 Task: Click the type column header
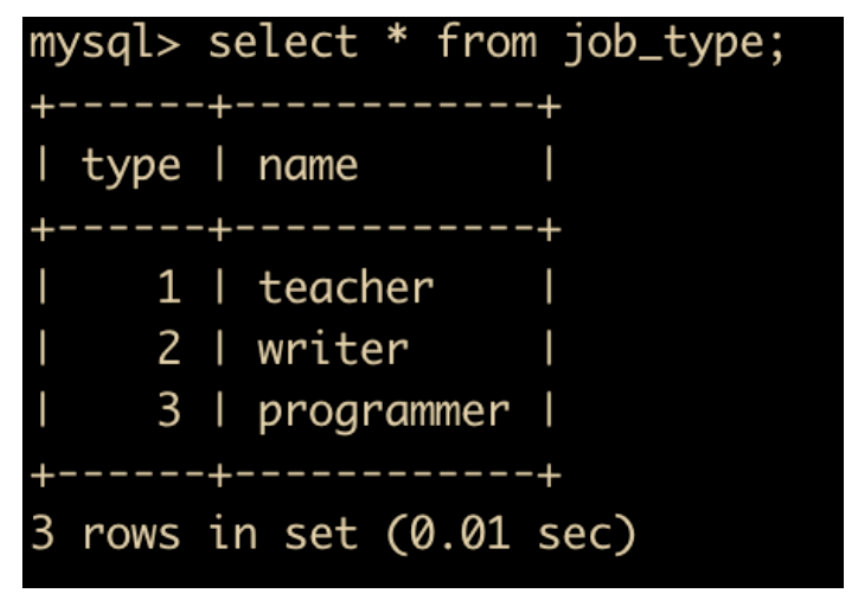coord(131,167)
